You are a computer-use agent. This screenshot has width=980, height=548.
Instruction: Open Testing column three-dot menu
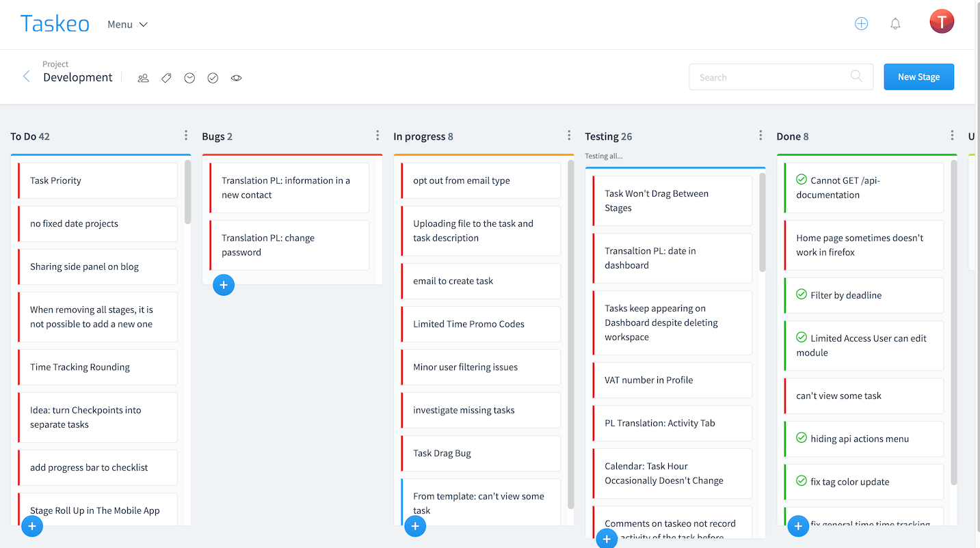coord(760,135)
